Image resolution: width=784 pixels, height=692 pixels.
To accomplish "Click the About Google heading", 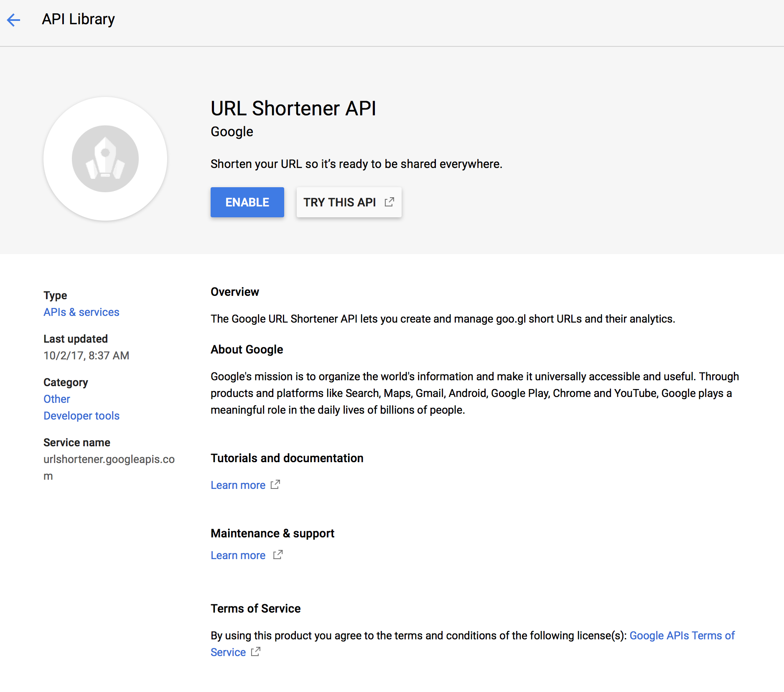I will point(247,349).
